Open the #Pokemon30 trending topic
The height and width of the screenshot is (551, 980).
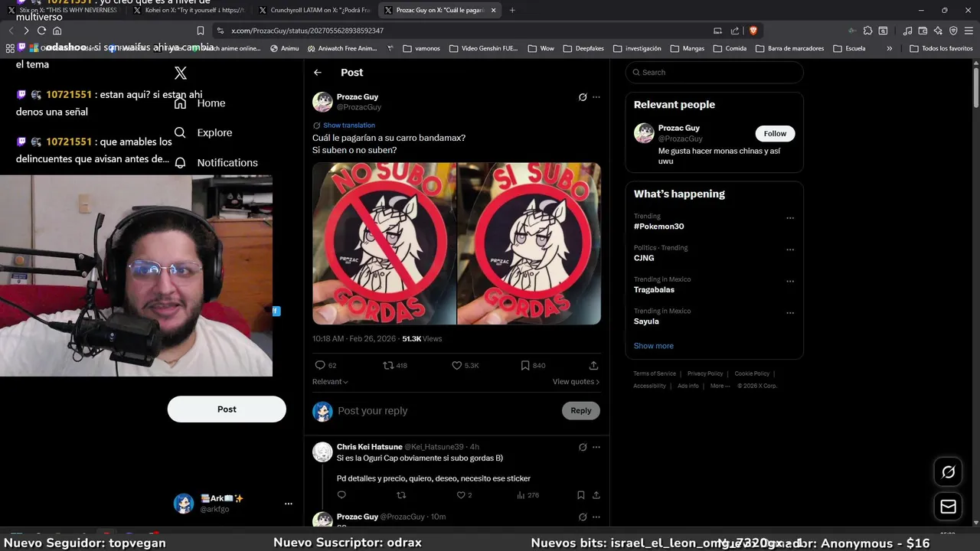tap(658, 227)
